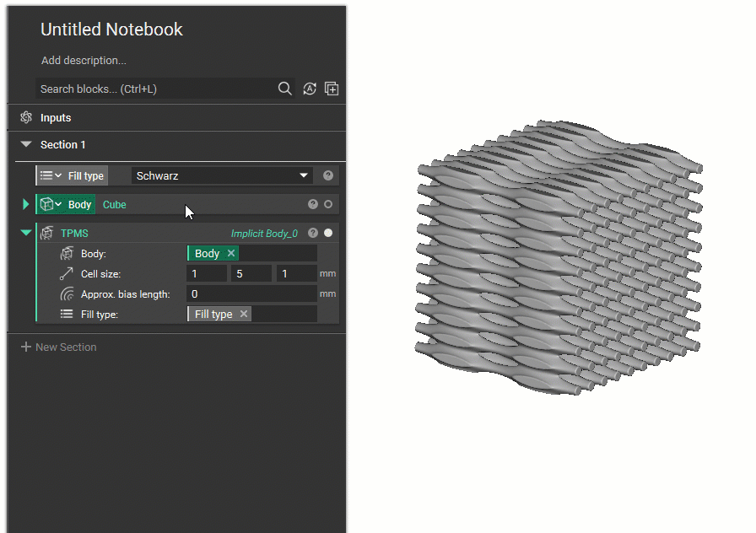The width and height of the screenshot is (756, 533).
Task: Remove the Fill type chip from the input
Action: (244, 314)
